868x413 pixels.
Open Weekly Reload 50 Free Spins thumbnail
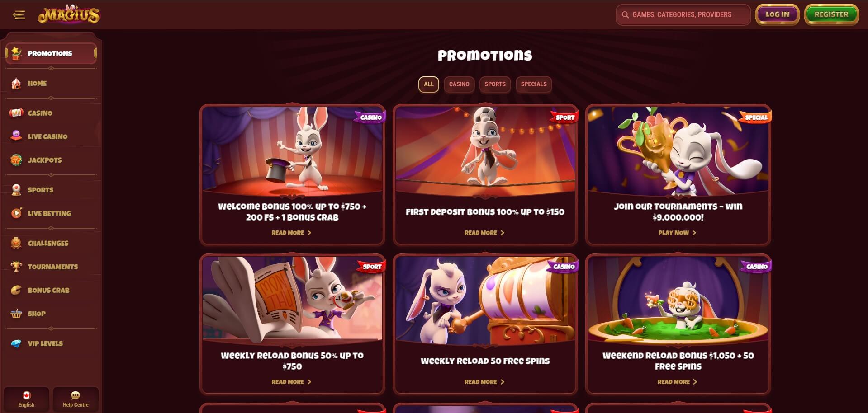tap(485, 299)
